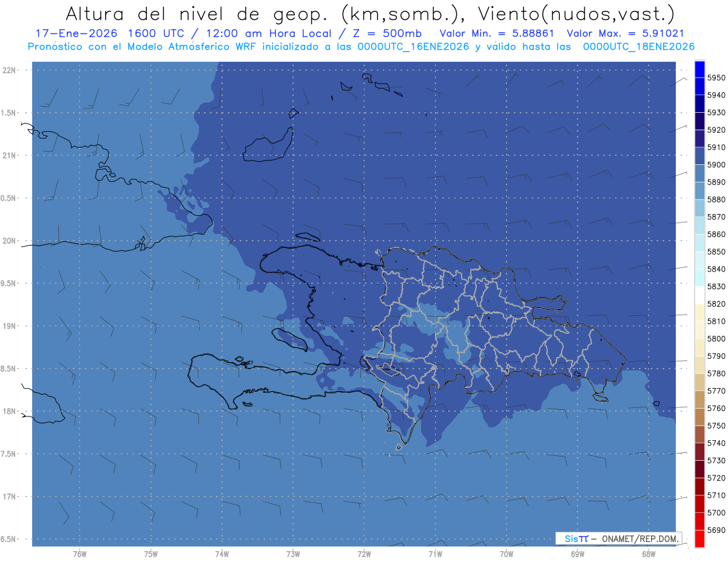
Task: Click the '0.5N' latitude label
Action: click(x=8, y=198)
